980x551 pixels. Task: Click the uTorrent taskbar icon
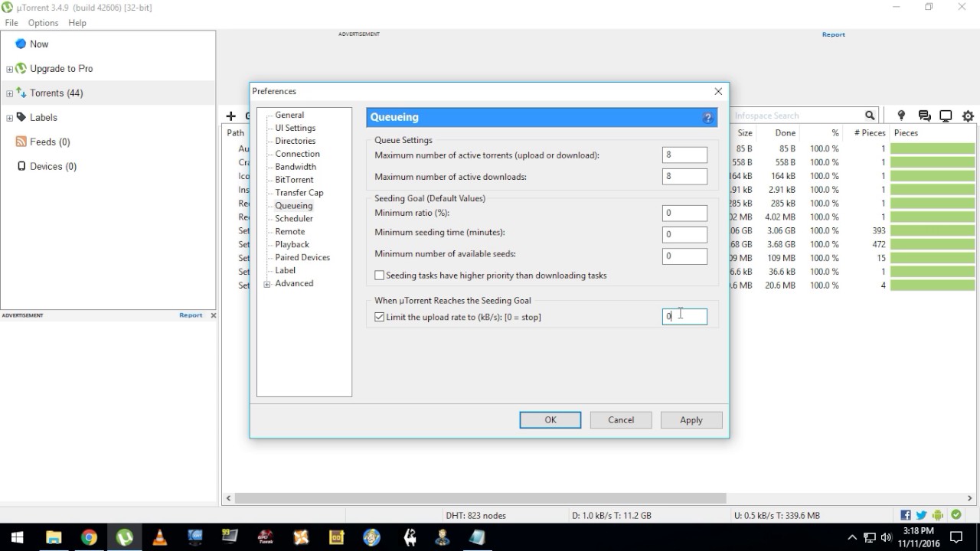coord(124,537)
